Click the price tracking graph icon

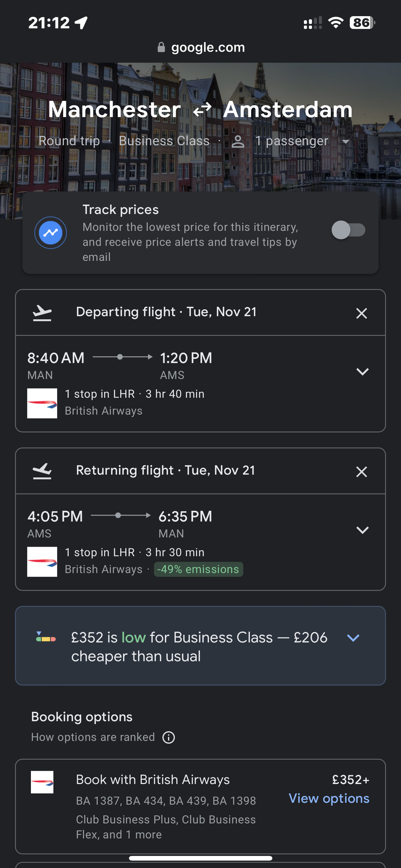(51, 232)
